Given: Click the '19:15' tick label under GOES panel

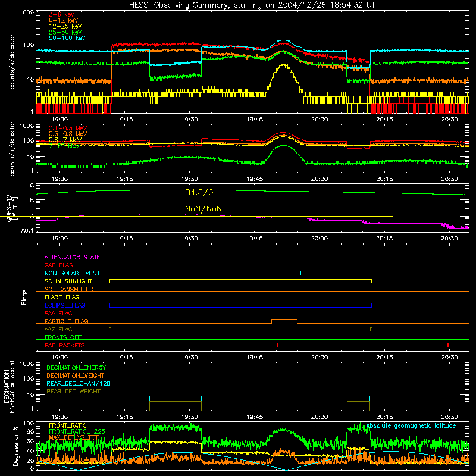Looking at the screenshot, I should (124, 239).
